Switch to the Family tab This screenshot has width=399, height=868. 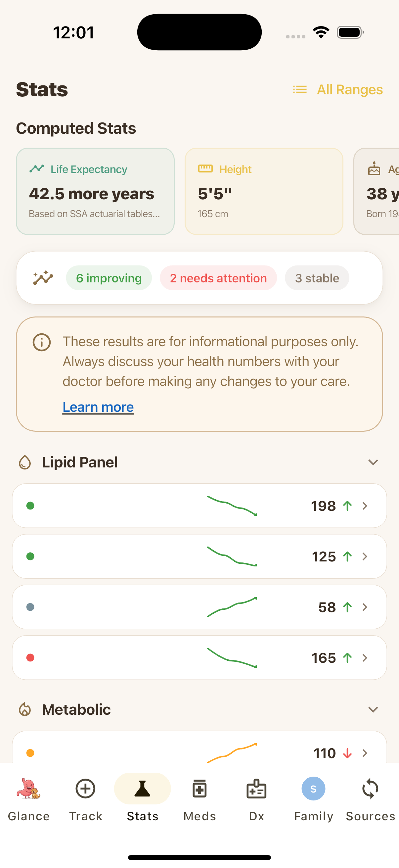313,789
